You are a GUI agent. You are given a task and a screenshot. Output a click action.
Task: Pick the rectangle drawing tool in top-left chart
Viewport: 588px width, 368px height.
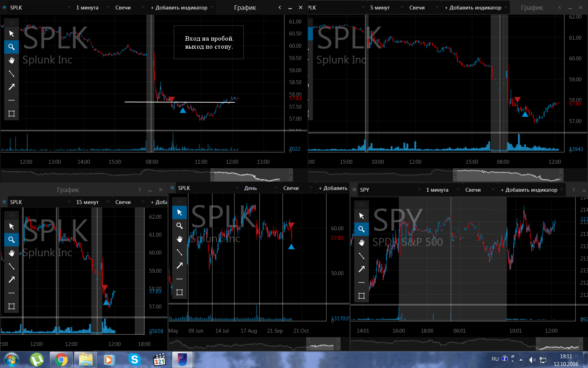point(12,114)
